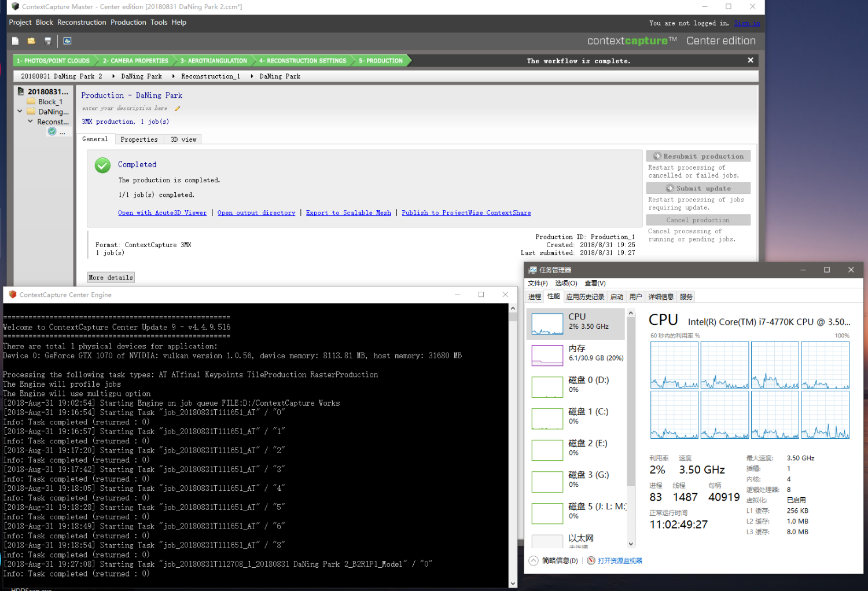This screenshot has height=591, width=868.
Task: Click the New project toolbar icon
Action: 16,41
